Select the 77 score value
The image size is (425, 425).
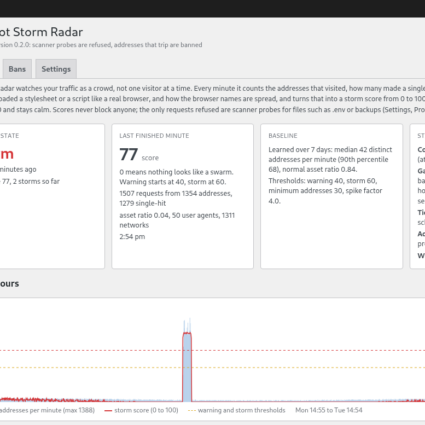tap(129, 154)
